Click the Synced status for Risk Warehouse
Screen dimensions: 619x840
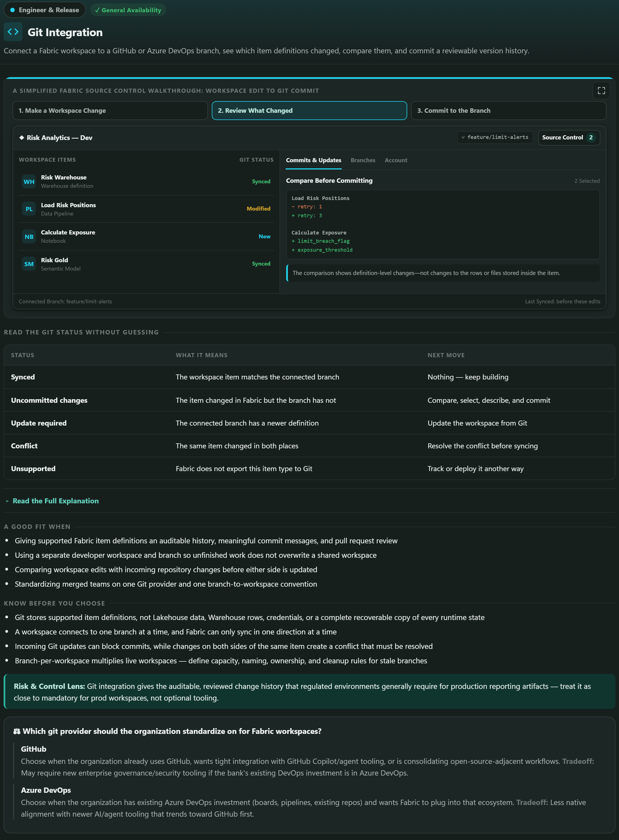point(261,181)
